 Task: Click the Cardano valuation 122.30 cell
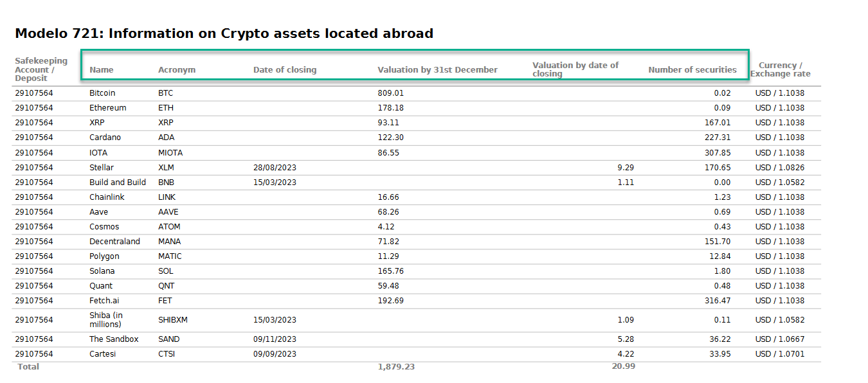[x=389, y=137]
